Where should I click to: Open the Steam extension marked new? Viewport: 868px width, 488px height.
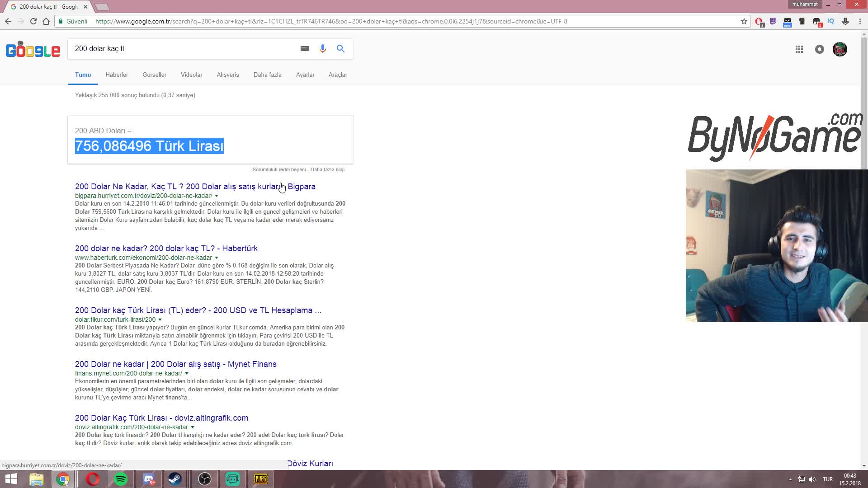pyautogui.click(x=788, y=22)
